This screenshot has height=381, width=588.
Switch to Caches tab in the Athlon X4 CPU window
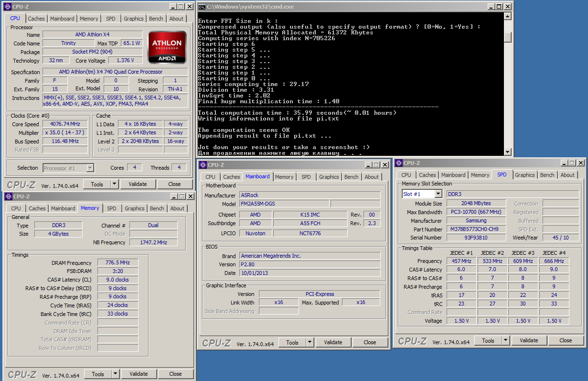(36, 19)
